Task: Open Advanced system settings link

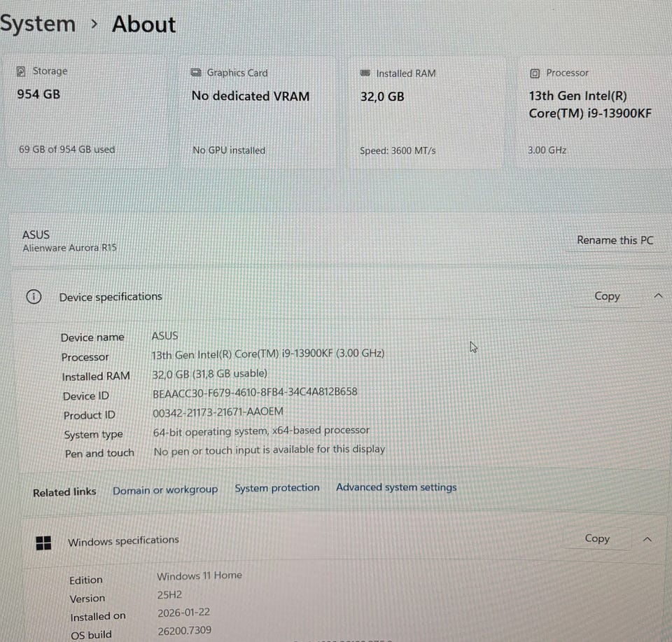Action: click(396, 487)
